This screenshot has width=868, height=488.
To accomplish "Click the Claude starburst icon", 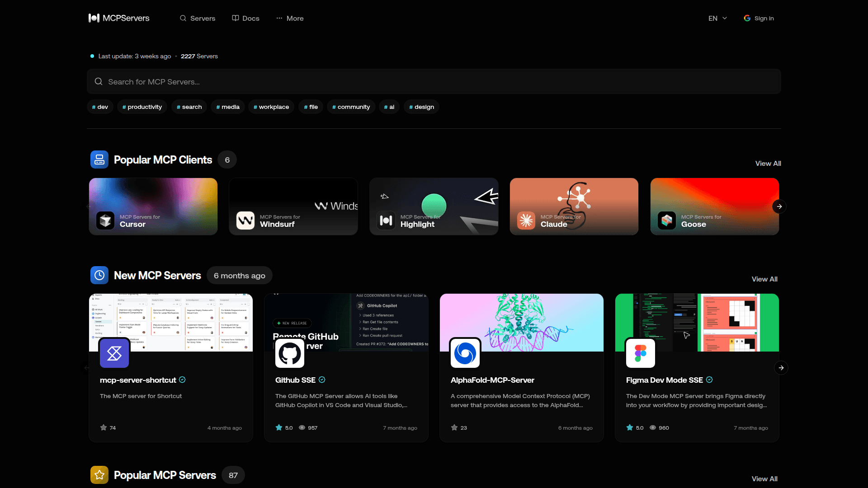I will click(526, 221).
